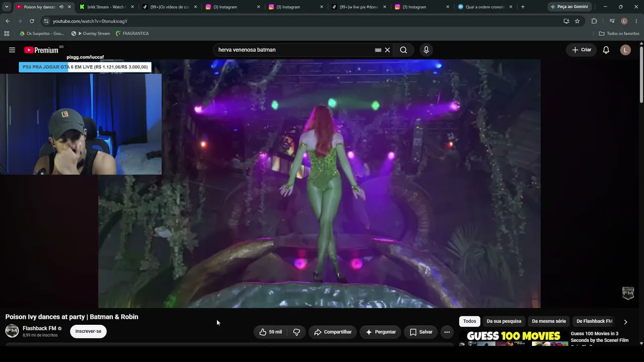
Task: Open the Criar create button
Action: 582,50
